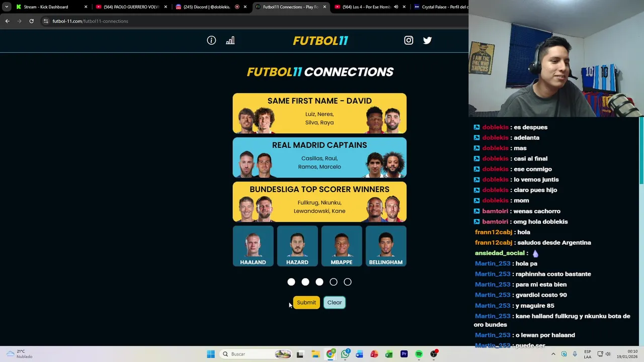Image resolution: width=644 pixels, height=362 pixels.
Task: Click the taskbar Buscar search box
Action: (257, 354)
